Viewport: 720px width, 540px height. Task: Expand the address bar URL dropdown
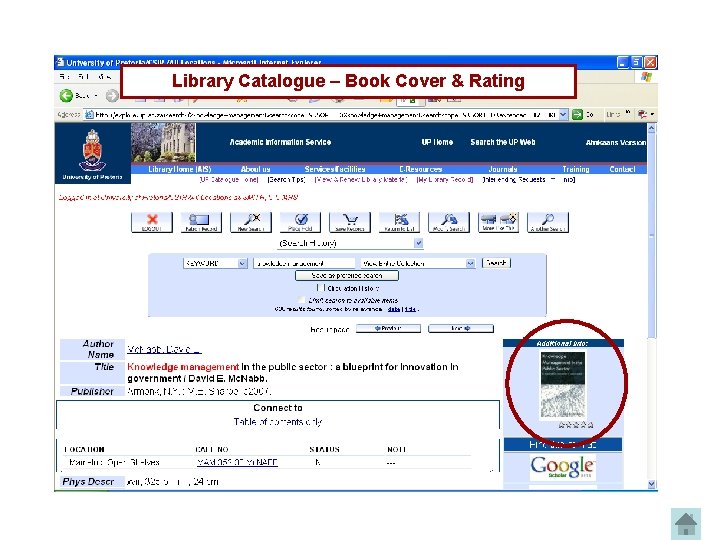(x=563, y=115)
